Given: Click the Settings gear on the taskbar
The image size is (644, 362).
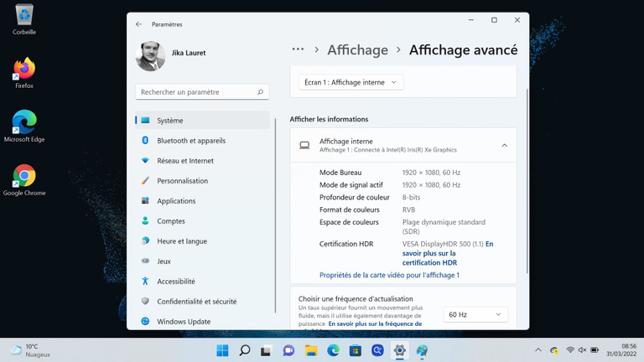Looking at the screenshot, I should tap(400, 350).
